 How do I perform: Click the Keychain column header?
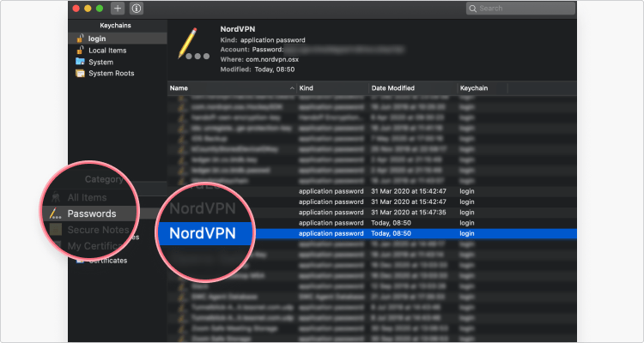tap(483, 88)
